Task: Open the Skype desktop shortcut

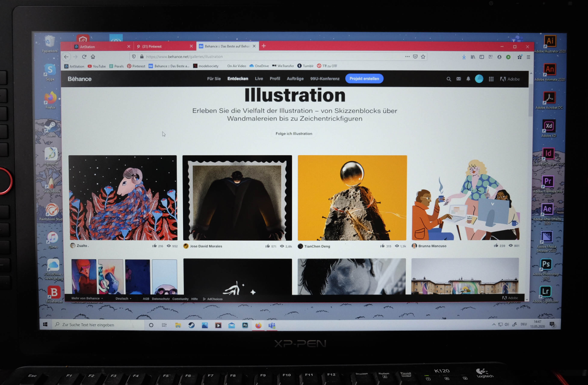Action: click(50, 72)
